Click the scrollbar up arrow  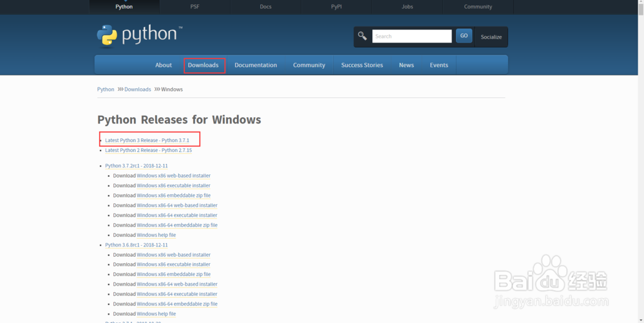click(x=641, y=3)
